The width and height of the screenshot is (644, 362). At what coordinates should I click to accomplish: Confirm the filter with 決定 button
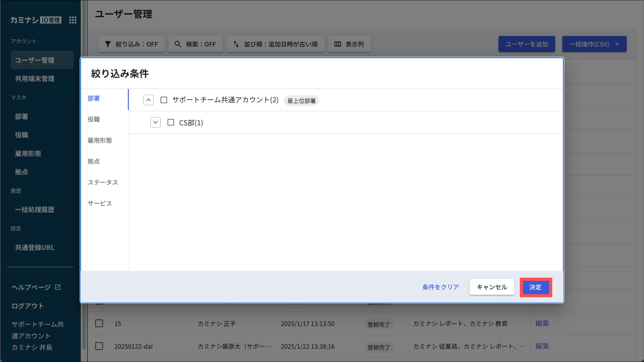pos(535,287)
